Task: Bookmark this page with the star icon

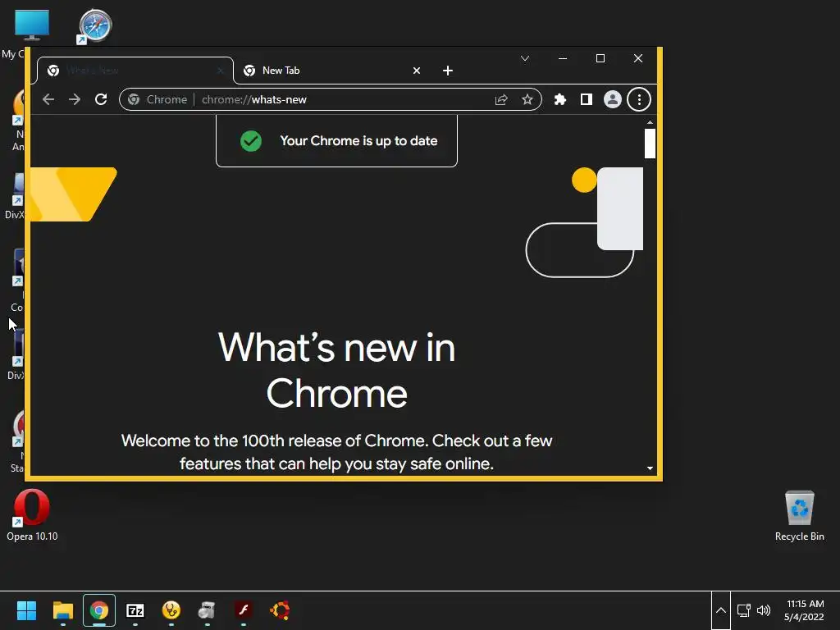Action: click(527, 99)
